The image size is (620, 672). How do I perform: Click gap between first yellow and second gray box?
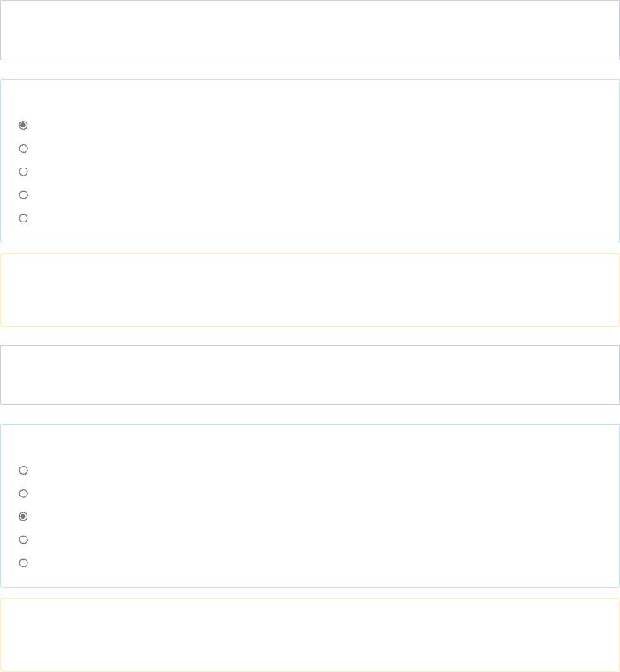pyautogui.click(x=310, y=336)
